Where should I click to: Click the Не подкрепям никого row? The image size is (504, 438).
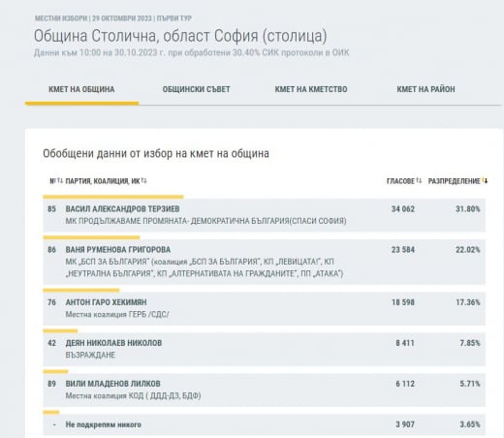pos(264,424)
